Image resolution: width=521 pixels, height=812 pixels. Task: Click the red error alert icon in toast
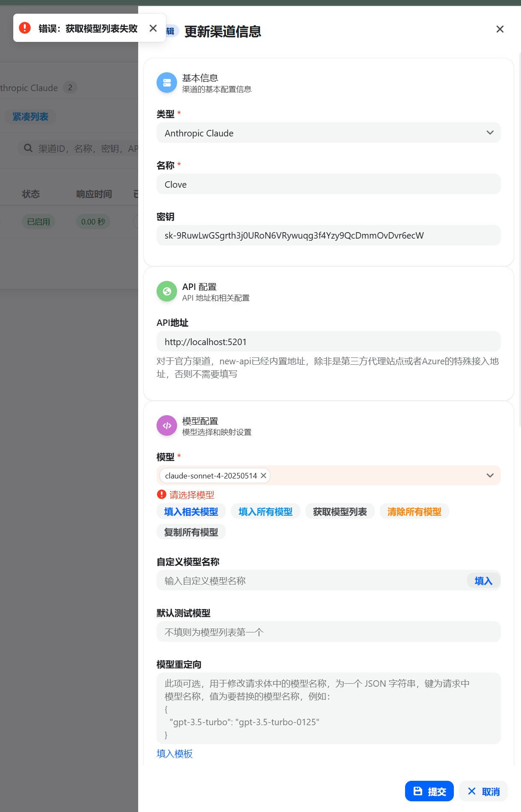click(25, 28)
